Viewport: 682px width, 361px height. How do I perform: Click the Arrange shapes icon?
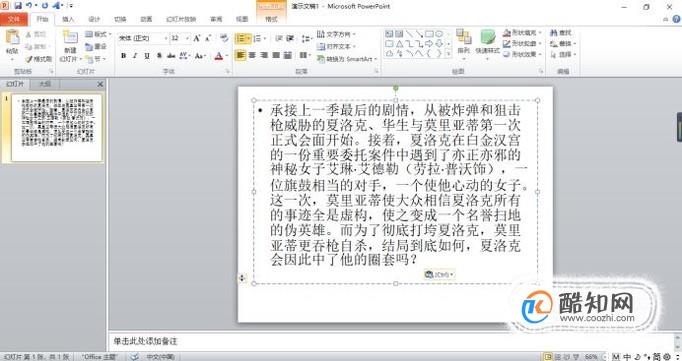pyautogui.click(x=464, y=37)
